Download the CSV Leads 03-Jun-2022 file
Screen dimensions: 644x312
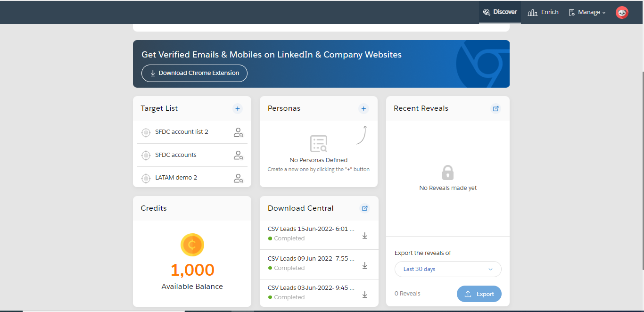pyautogui.click(x=364, y=294)
